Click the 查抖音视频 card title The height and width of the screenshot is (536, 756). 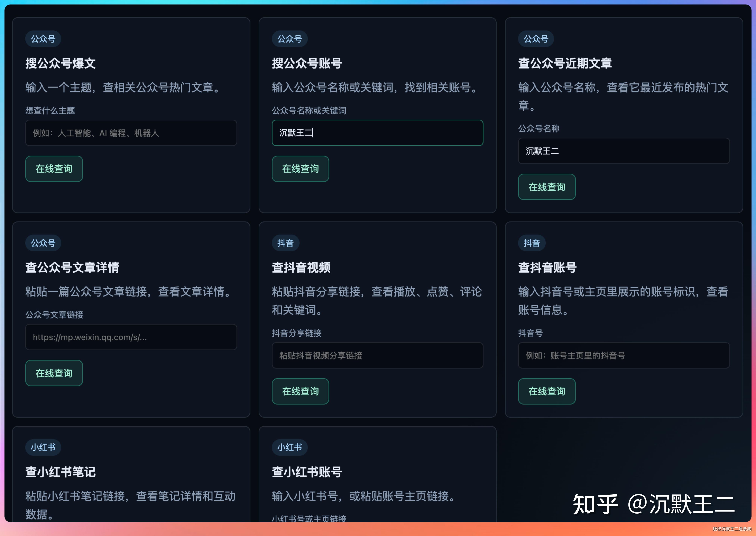[x=301, y=268]
